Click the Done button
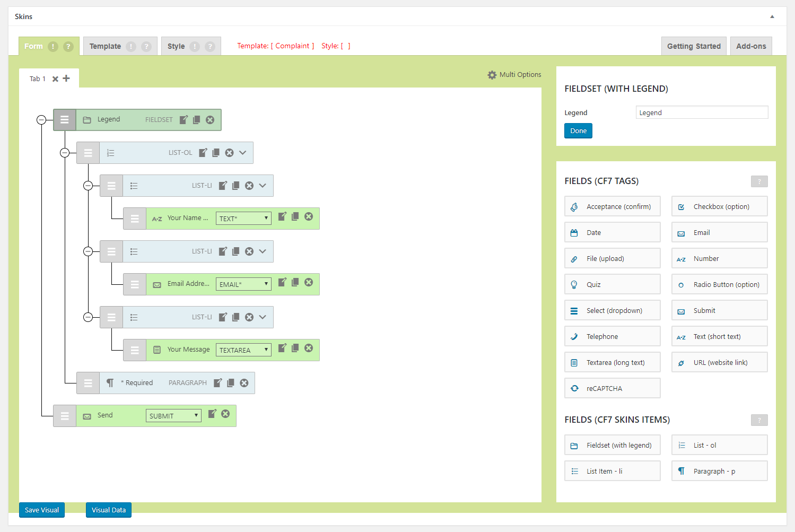Screen dimensions: 795x532 (x=578, y=131)
